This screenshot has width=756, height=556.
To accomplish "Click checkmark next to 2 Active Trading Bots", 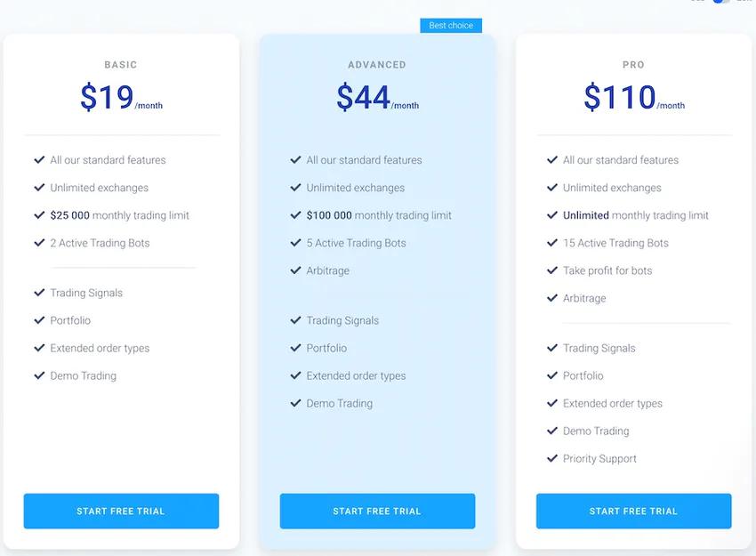I will point(39,243).
